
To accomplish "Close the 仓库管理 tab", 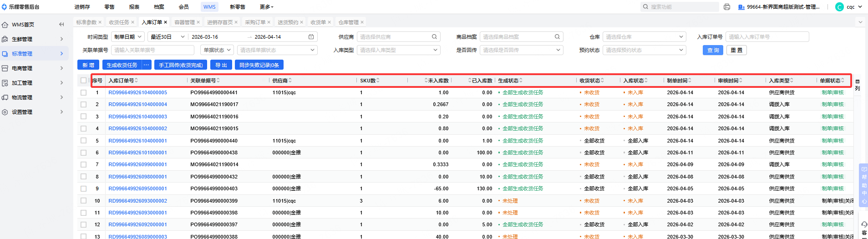I will (x=362, y=22).
